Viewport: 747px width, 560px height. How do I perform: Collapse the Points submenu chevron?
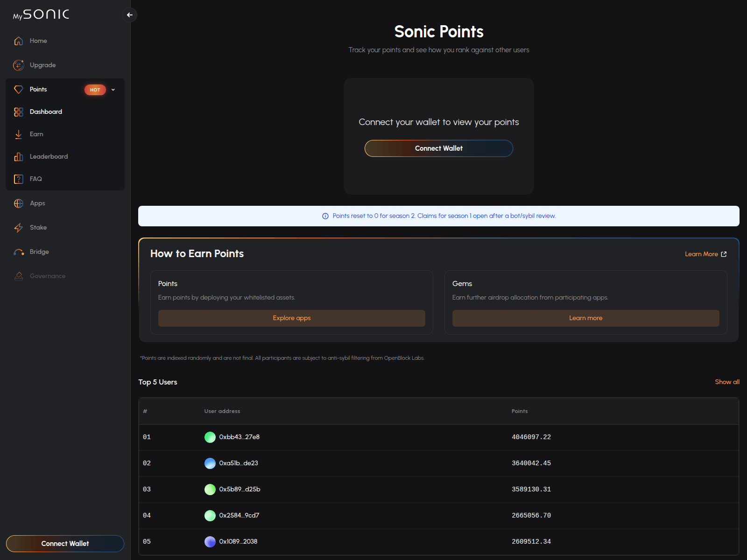pos(113,90)
